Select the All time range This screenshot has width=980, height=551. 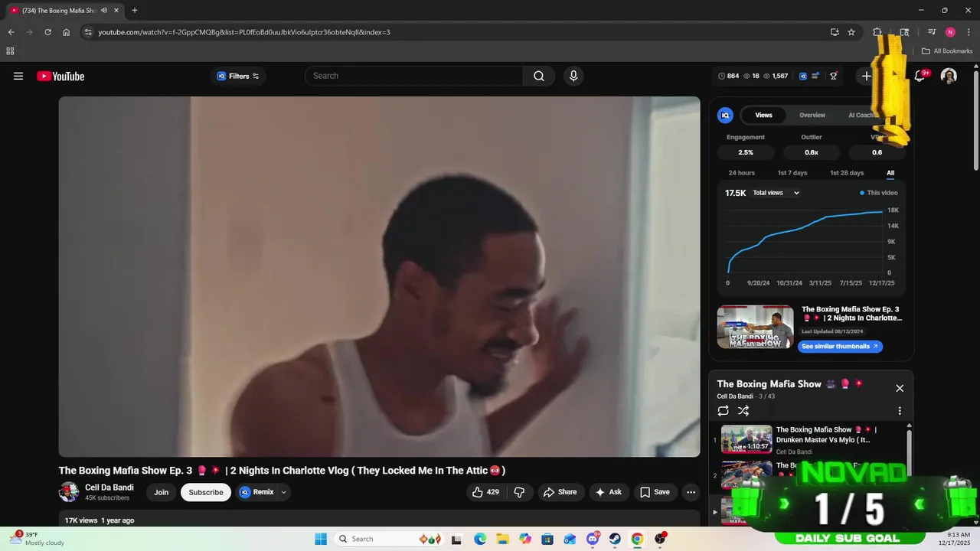pyautogui.click(x=890, y=173)
